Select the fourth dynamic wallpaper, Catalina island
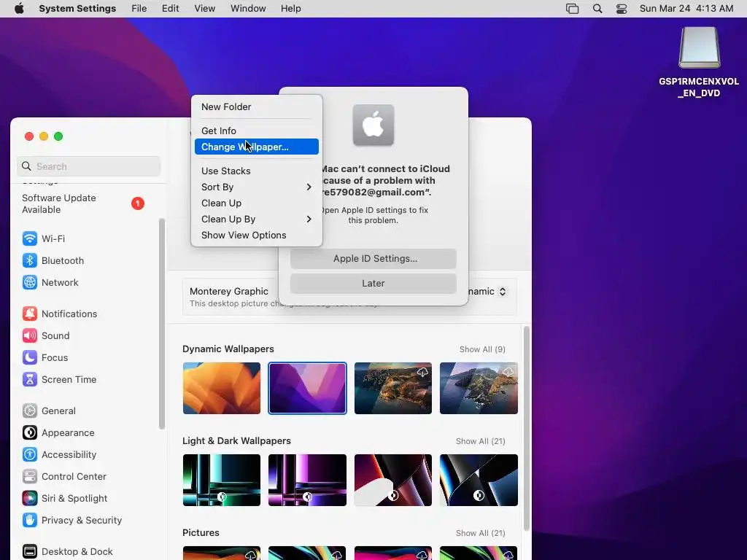This screenshot has height=560, width=747. [479, 388]
